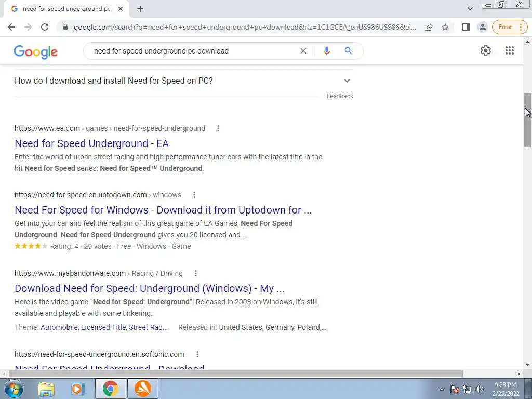The height and width of the screenshot is (399, 532).
Task: Open options for ea.com result
Action: 218,128
